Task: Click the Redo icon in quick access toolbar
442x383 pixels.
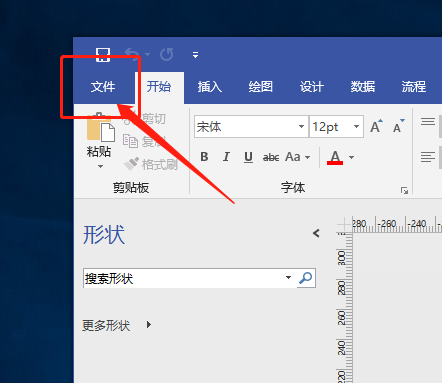Action: coord(166,54)
